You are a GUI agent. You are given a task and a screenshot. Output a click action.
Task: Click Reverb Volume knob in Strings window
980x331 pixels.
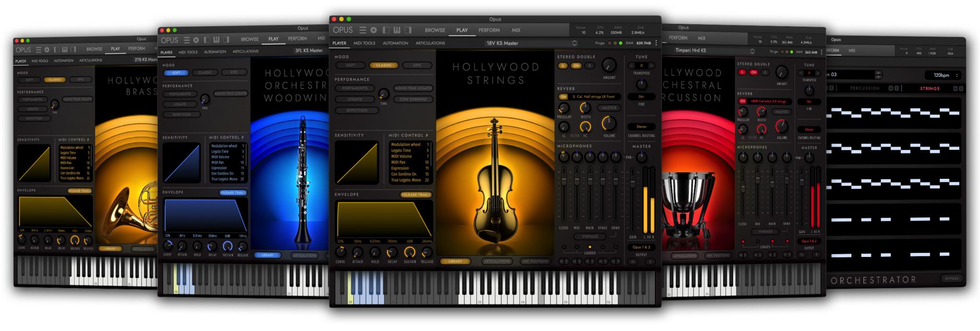pyautogui.click(x=609, y=123)
